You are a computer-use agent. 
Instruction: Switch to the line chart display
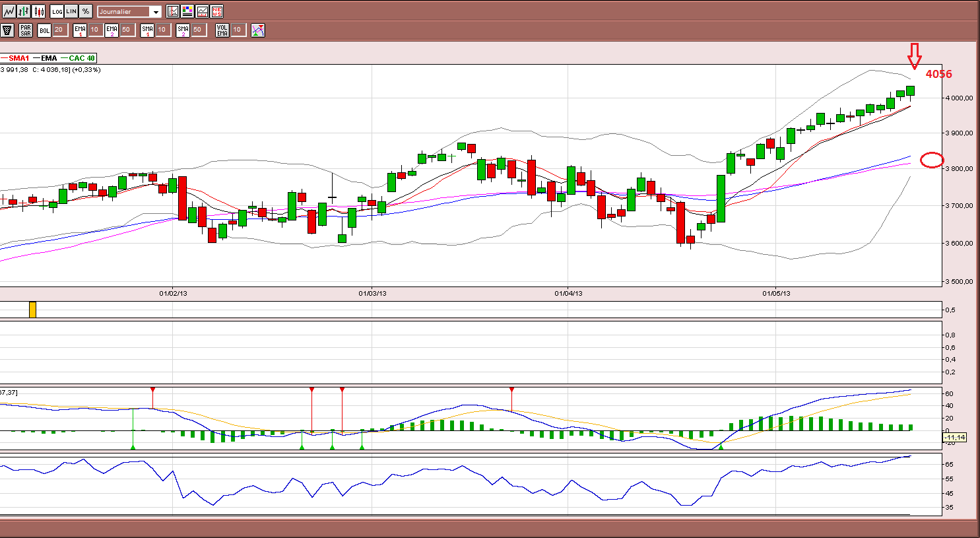[9, 11]
